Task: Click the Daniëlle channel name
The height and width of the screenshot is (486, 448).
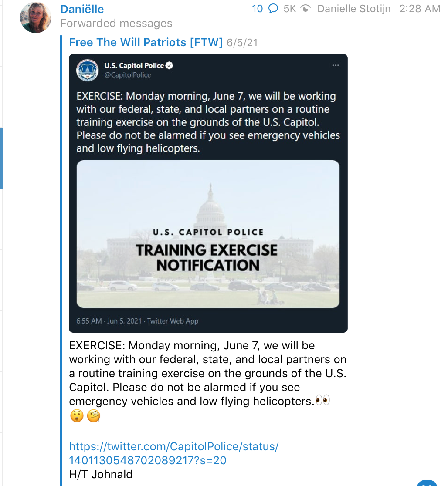Action: click(x=81, y=9)
